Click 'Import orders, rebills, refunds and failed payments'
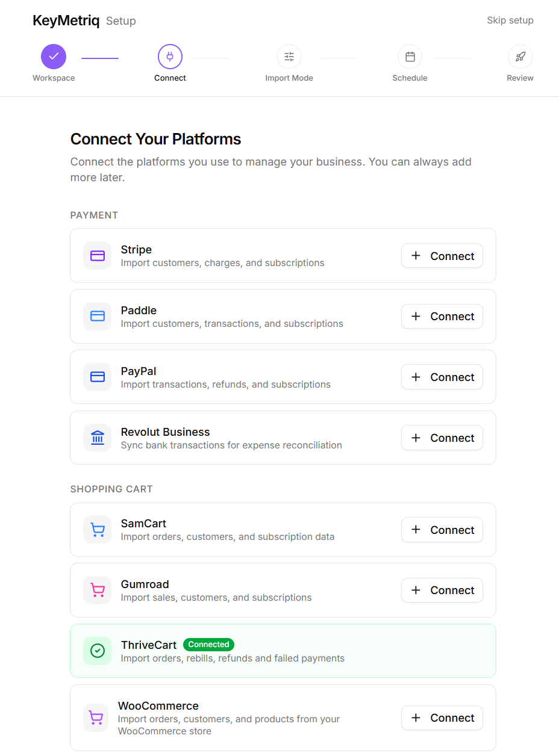This screenshot has width=559, height=756. tap(233, 658)
